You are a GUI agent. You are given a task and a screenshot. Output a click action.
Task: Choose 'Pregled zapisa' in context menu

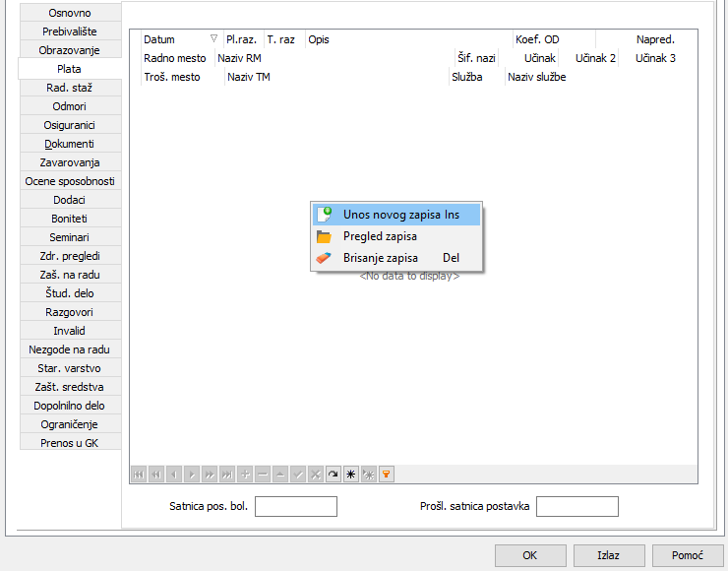click(380, 236)
